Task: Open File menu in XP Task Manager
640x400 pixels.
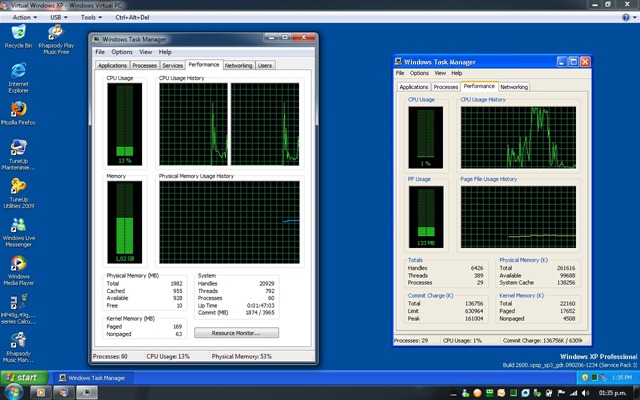Action: pos(400,73)
